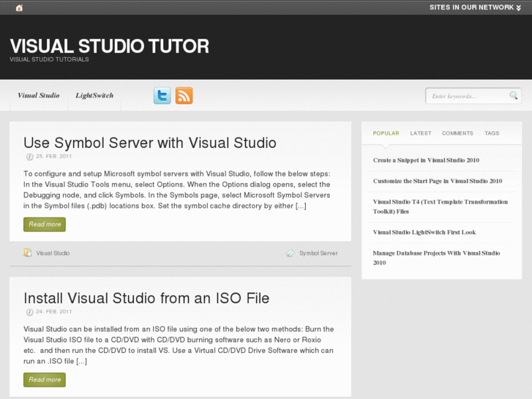Click Read more under ISO File post

(45, 380)
